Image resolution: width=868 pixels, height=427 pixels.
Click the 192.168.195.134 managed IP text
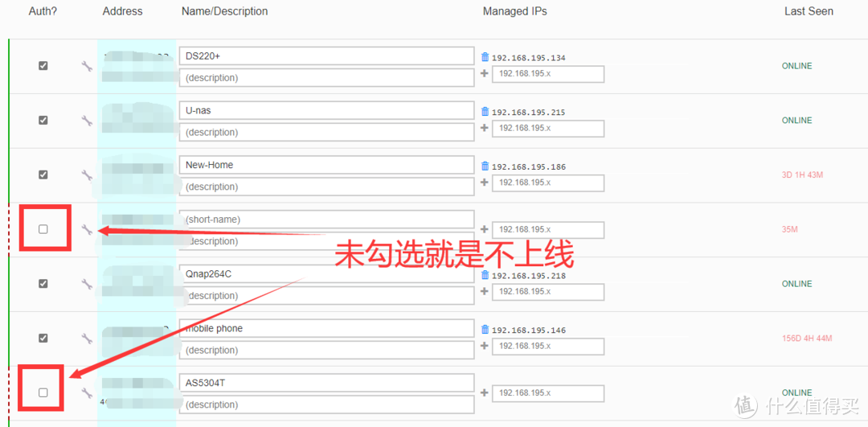click(529, 58)
